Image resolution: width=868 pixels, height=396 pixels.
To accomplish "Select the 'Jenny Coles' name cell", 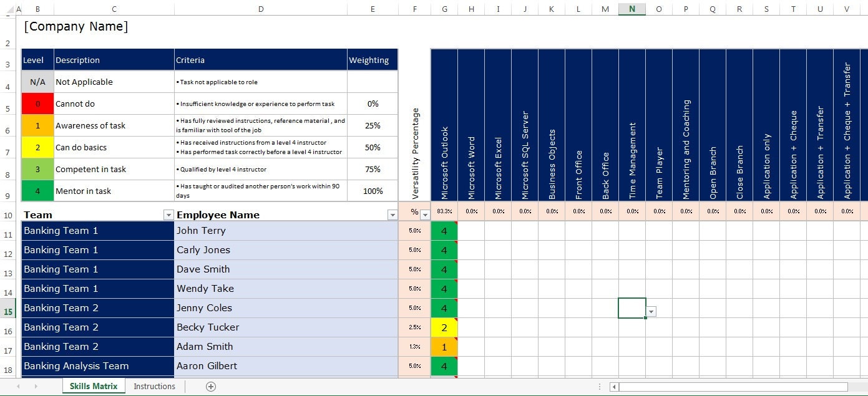I will click(x=286, y=308).
